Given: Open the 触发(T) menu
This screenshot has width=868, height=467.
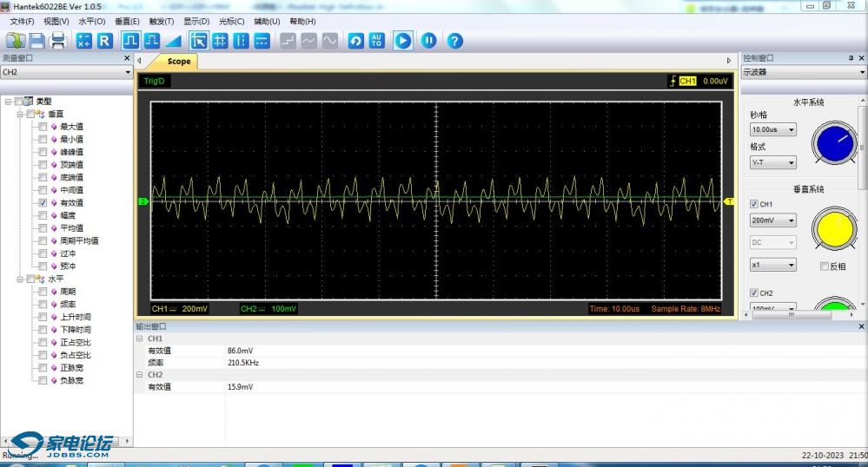Looking at the screenshot, I should tap(162, 22).
